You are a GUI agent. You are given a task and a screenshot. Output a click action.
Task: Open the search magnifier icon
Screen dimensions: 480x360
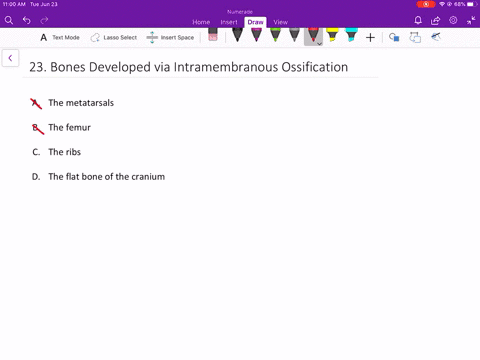9,20
